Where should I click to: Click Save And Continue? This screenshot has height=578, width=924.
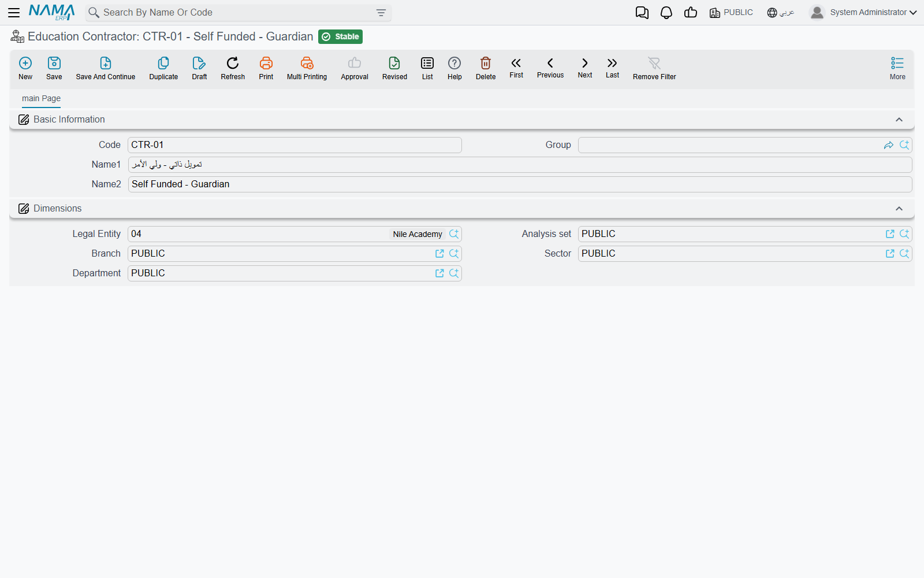[106, 68]
